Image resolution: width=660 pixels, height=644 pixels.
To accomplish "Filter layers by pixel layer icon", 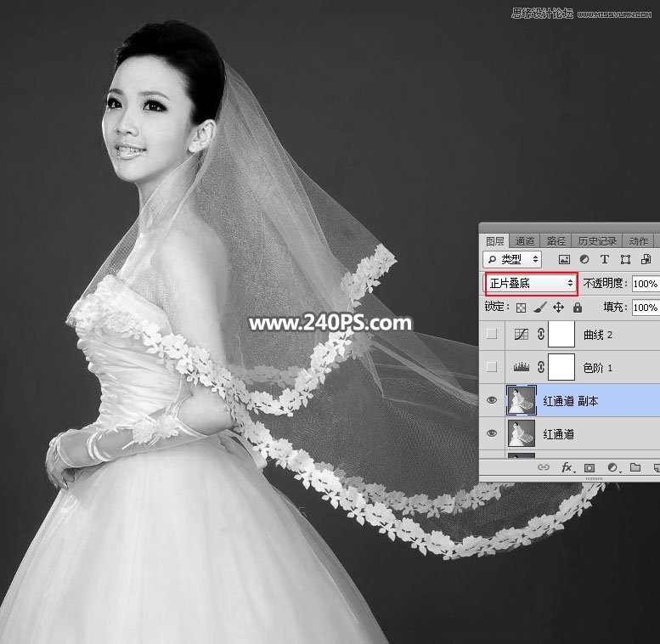I will point(564,259).
